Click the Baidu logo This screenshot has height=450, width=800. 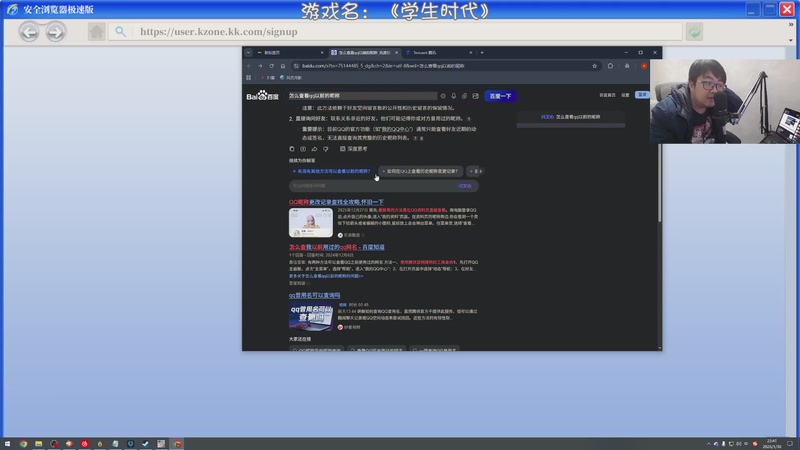(262, 95)
